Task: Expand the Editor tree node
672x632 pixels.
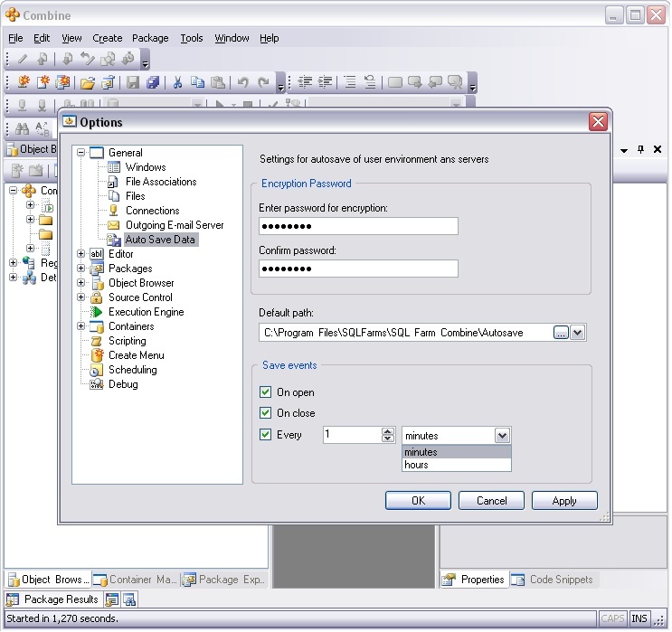Action: 81,254
